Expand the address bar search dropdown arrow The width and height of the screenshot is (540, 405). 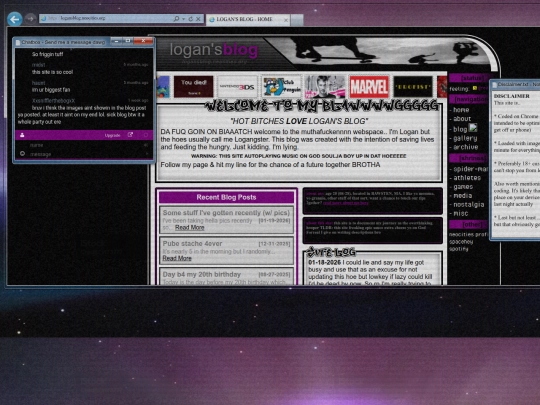click(x=184, y=19)
